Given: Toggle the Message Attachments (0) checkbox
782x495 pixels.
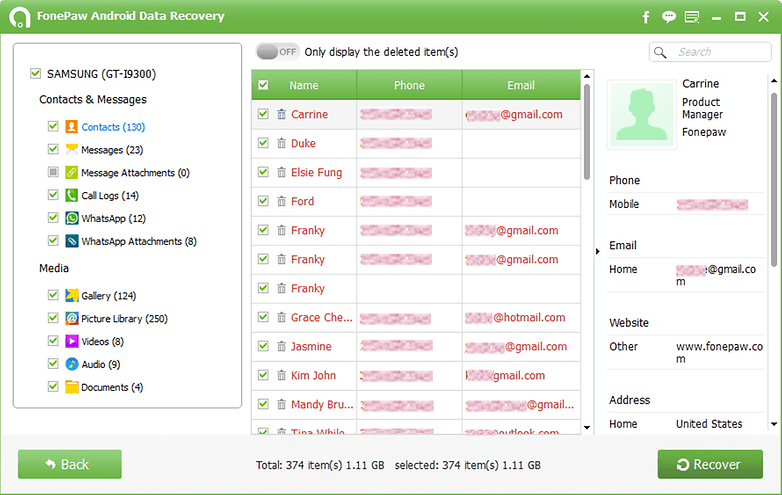Looking at the screenshot, I should tap(53, 172).
